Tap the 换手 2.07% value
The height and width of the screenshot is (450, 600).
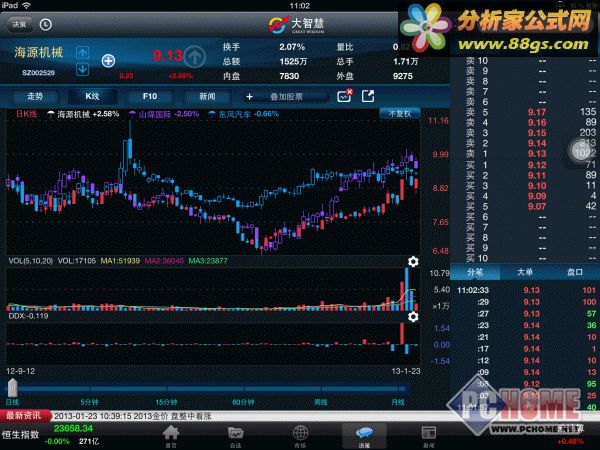tap(292, 47)
